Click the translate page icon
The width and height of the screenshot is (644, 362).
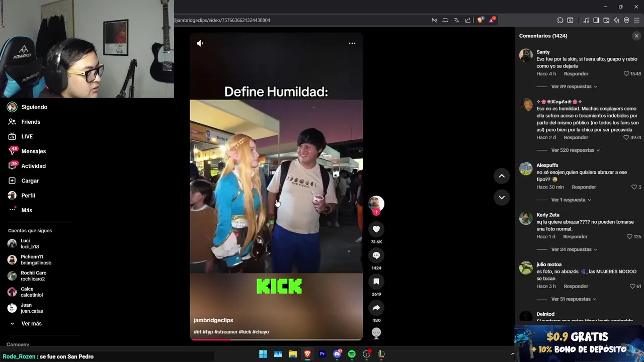click(456, 20)
